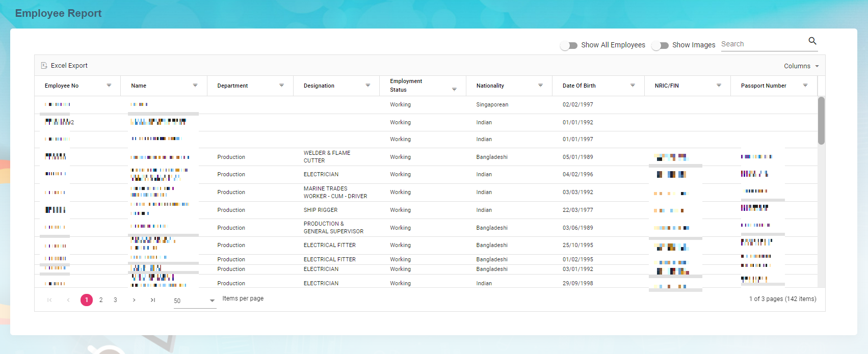Click the search magnifier icon
The height and width of the screenshot is (354, 868).
(x=812, y=41)
